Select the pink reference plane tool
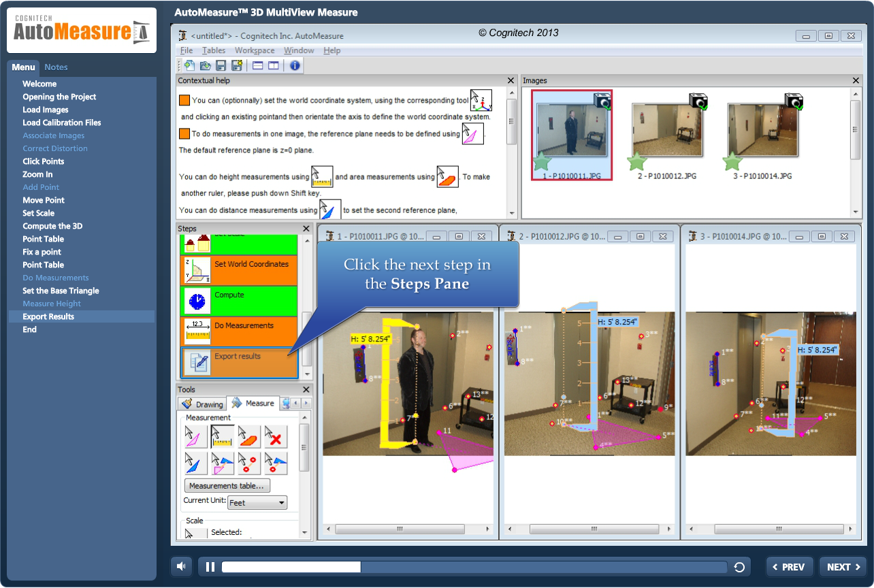 195,436
